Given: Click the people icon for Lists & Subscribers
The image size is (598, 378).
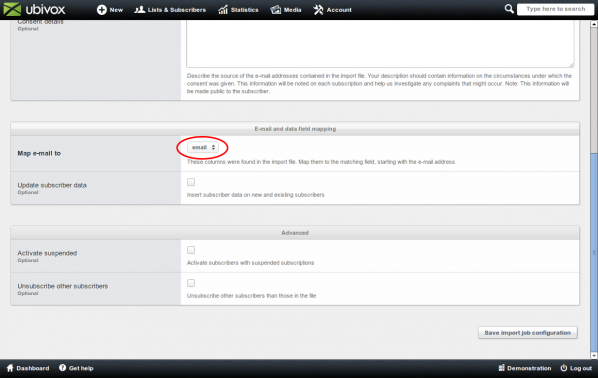Looking at the screenshot, I should (140, 10).
